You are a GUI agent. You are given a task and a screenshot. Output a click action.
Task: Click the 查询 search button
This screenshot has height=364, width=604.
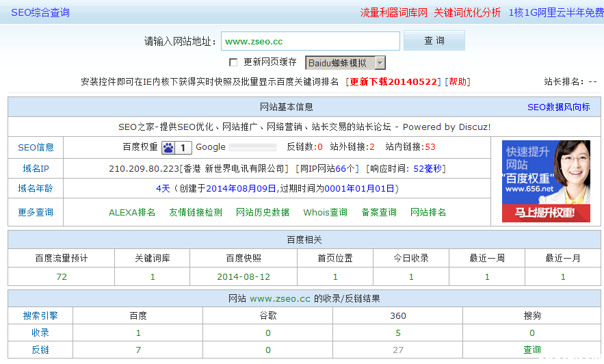pos(434,41)
